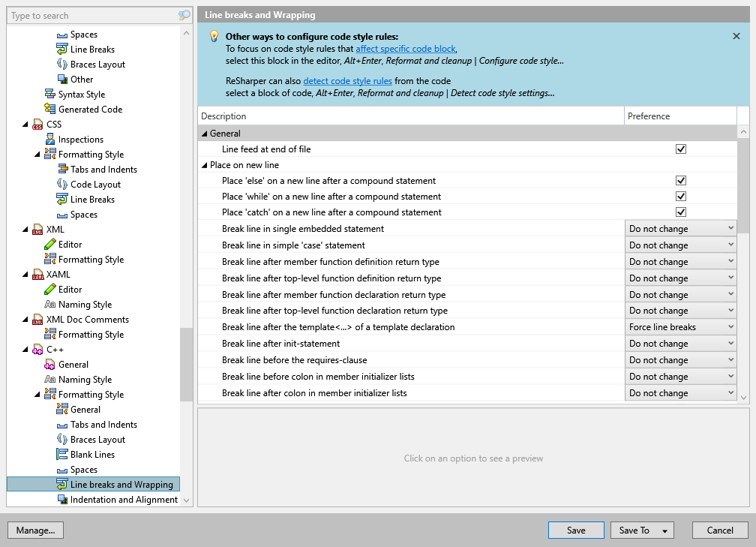Select the Tabs and Indents icon under CSS
Image resolution: width=756 pixels, height=547 pixels.
pyautogui.click(x=64, y=169)
